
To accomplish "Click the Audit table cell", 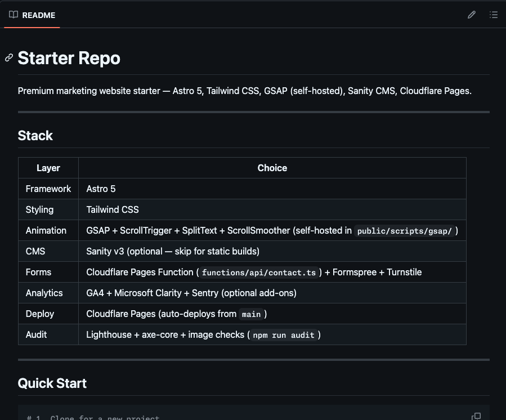I will click(x=48, y=334).
